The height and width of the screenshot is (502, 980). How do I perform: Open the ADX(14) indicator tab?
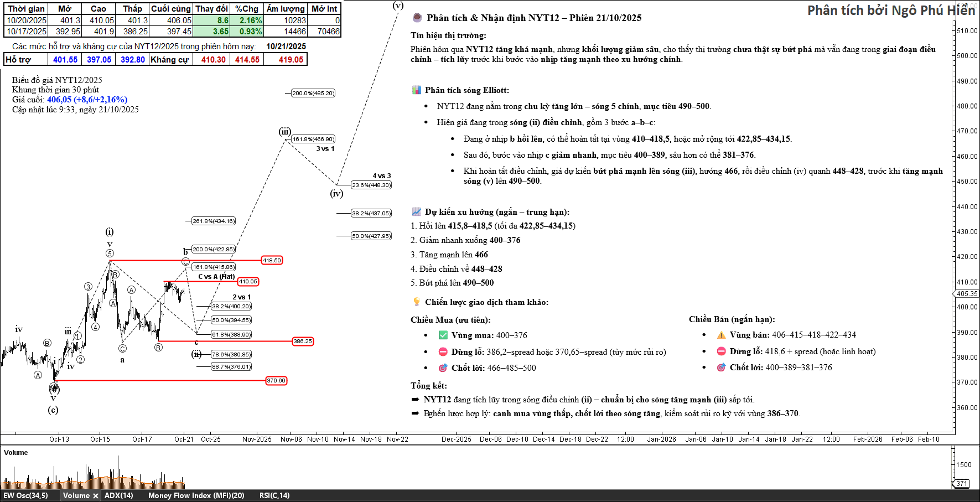click(118, 496)
